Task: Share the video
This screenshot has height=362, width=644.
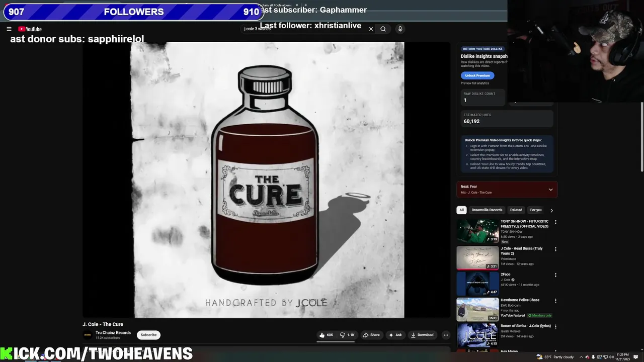Action: pyautogui.click(x=372, y=335)
